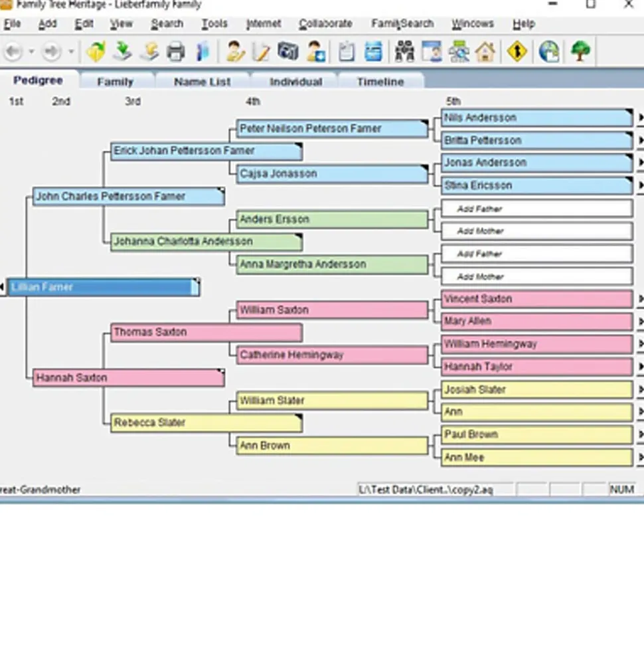Click the notepad with pencil icon
Viewport: 644px width, 645px height.
(262, 52)
